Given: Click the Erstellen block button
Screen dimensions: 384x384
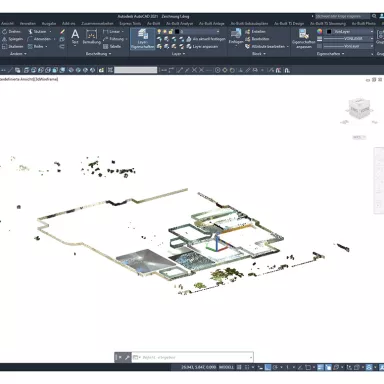Looking at the screenshot, I should coord(255,31).
